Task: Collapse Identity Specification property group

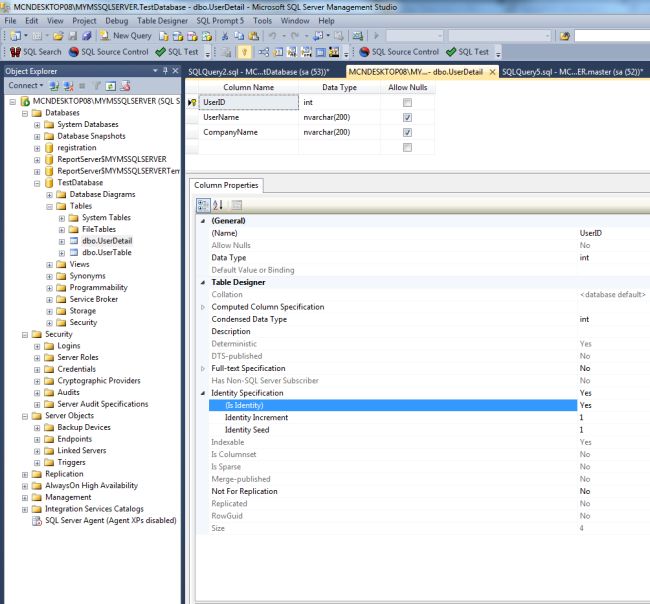Action: 203,393
